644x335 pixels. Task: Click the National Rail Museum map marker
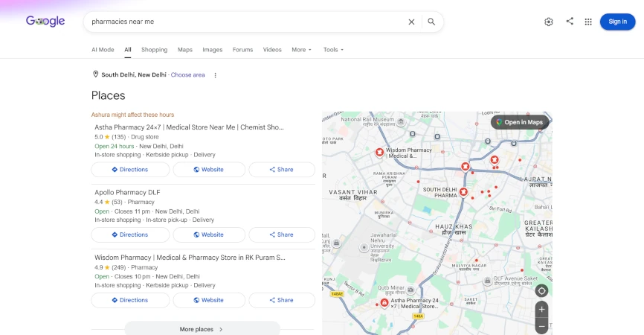point(401,121)
